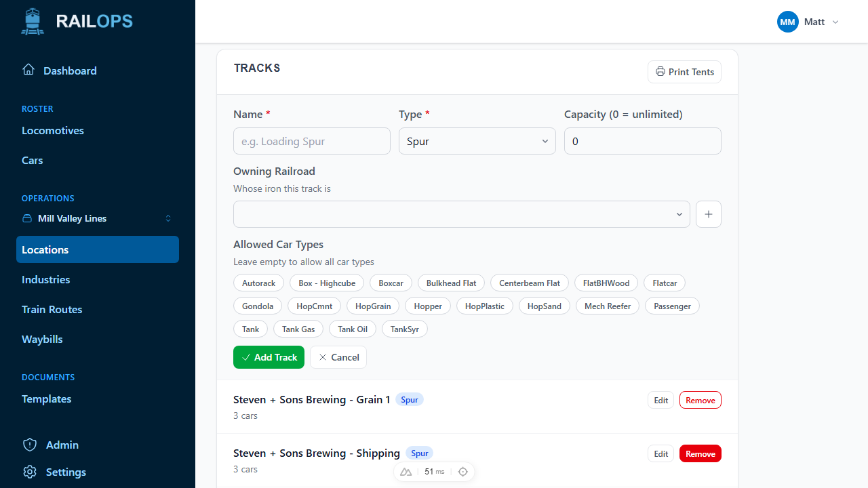868x488 pixels.
Task: Open the Cars roster page
Action: tap(33, 160)
